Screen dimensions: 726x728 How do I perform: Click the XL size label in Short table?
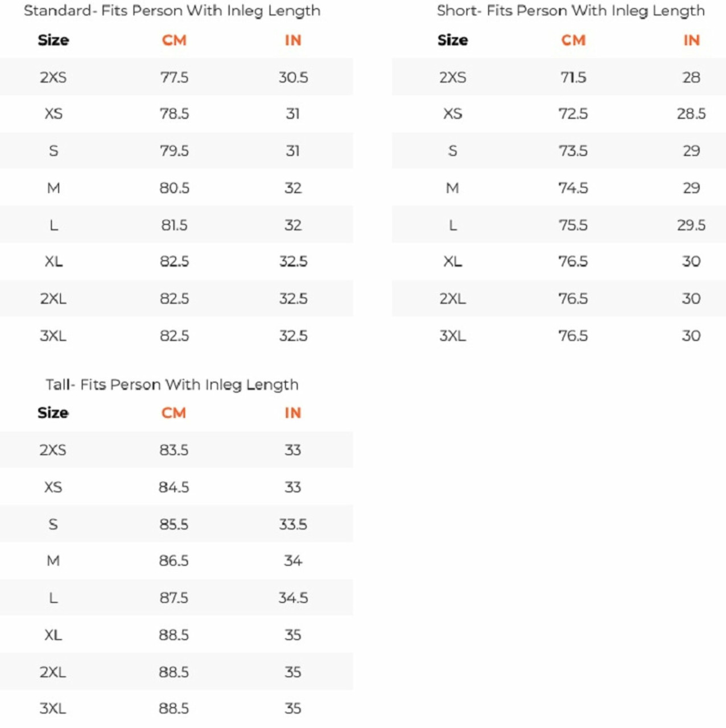452,262
